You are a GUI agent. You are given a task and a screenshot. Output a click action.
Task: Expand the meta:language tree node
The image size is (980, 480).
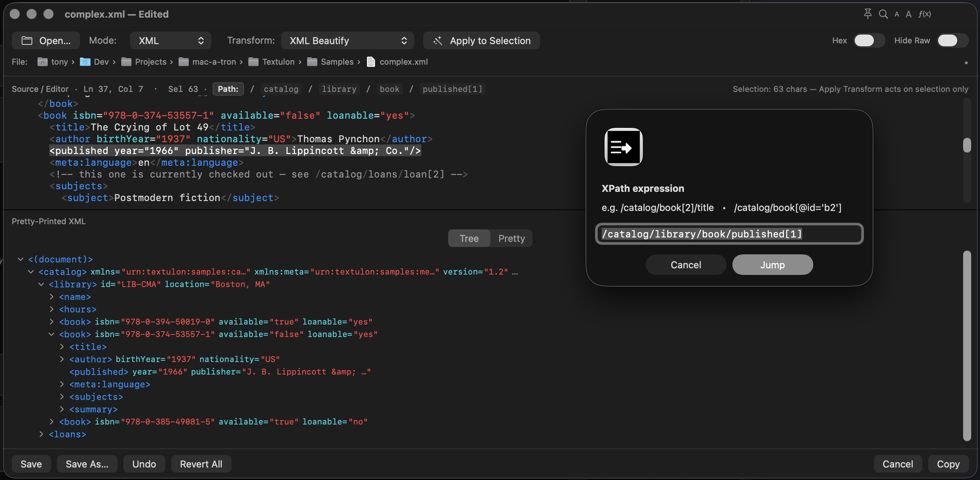tap(62, 384)
